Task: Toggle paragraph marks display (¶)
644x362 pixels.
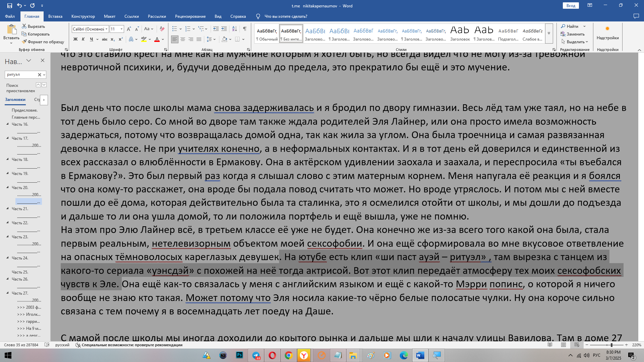Action: tap(245, 29)
